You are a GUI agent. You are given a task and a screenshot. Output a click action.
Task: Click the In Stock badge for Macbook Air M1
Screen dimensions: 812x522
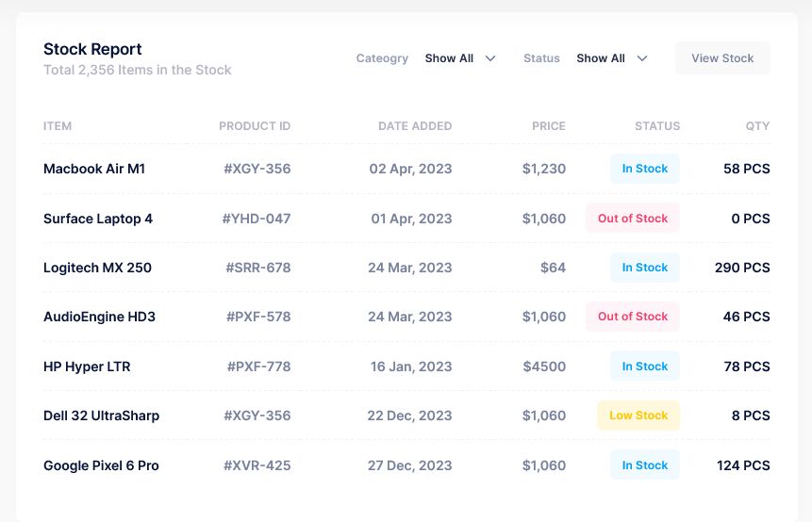pos(645,169)
